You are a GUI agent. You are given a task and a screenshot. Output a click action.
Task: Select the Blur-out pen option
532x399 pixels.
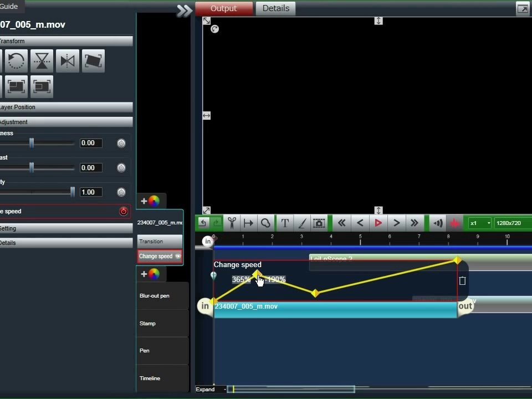click(162, 296)
